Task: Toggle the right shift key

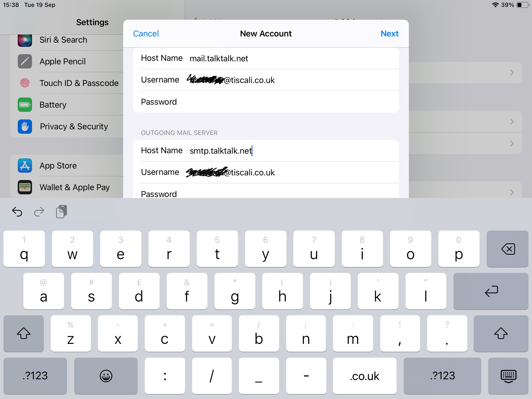Action: click(x=501, y=333)
